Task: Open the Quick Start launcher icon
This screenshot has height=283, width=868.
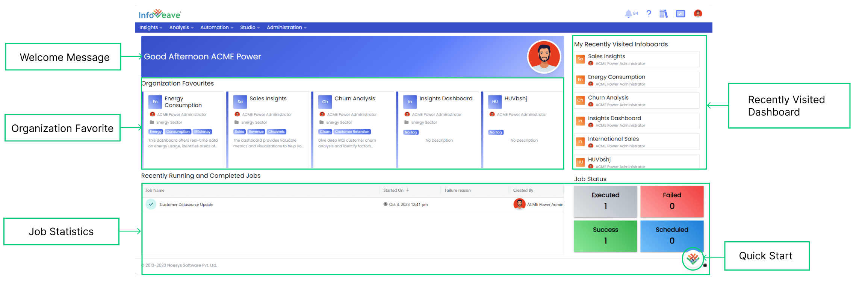Action: (693, 259)
